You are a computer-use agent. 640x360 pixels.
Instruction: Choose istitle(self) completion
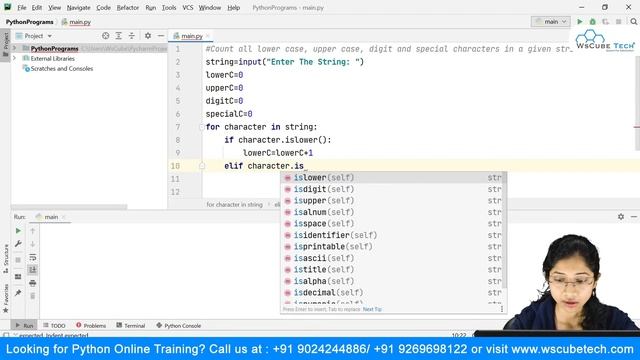click(x=393, y=270)
